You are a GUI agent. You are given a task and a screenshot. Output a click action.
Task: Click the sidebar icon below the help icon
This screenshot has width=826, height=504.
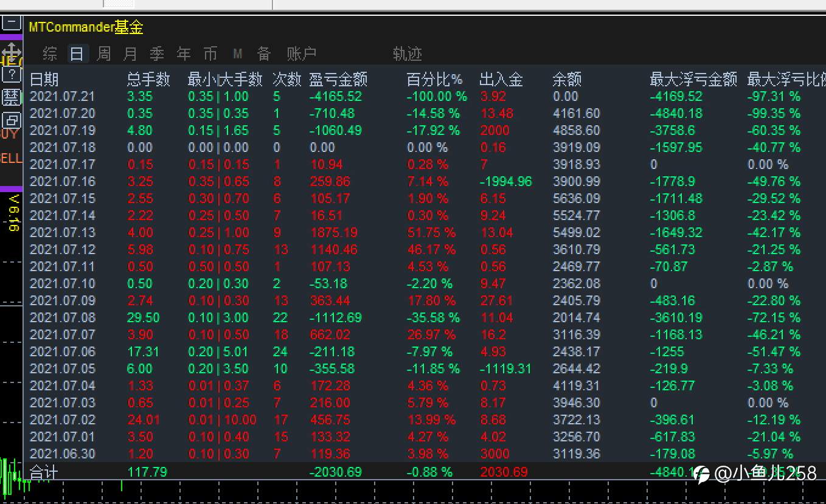[x=11, y=97]
